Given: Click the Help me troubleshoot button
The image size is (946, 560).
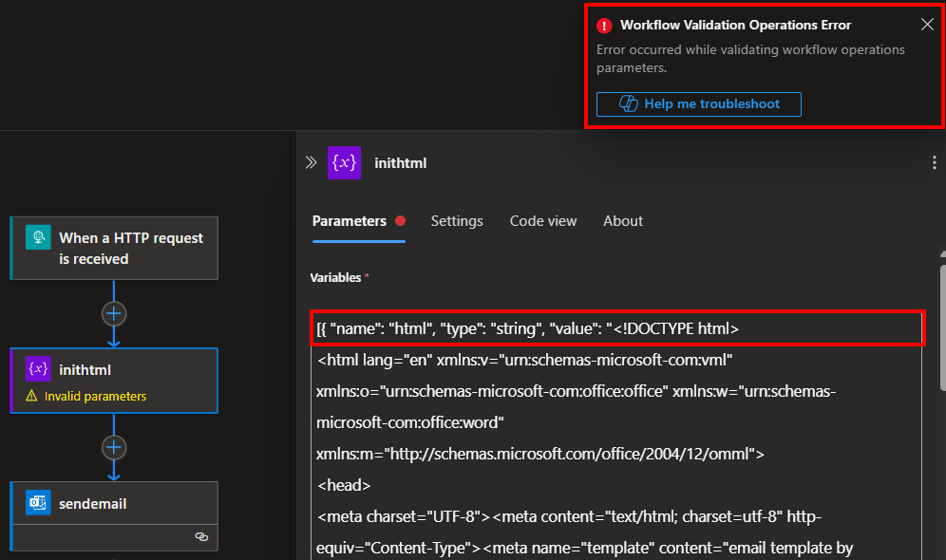Looking at the screenshot, I should [x=699, y=104].
